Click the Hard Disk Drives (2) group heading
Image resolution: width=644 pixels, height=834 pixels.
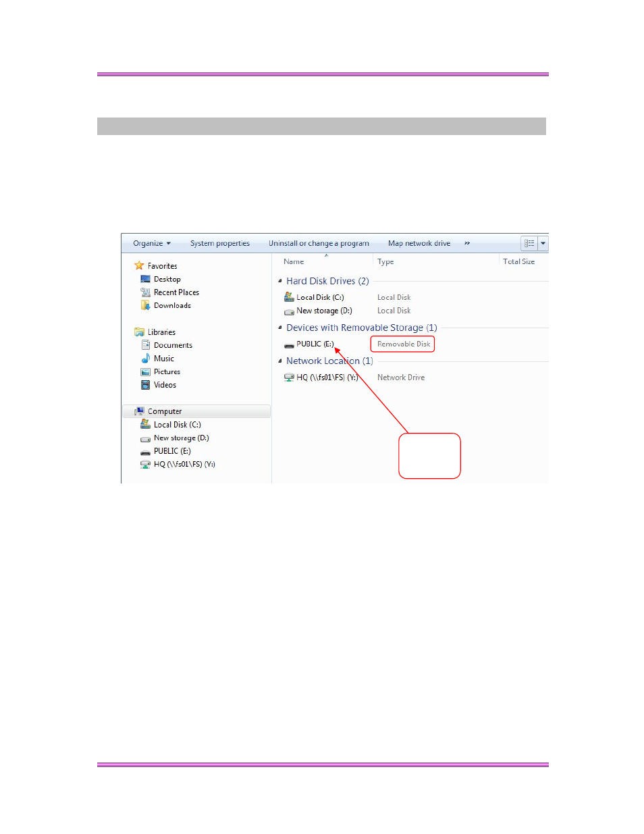[x=328, y=282]
